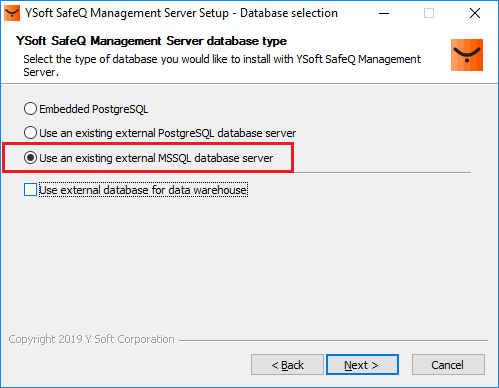Click the orange YSoft logo in the header
Image resolution: width=499 pixels, height=388 pixels.
(x=467, y=55)
